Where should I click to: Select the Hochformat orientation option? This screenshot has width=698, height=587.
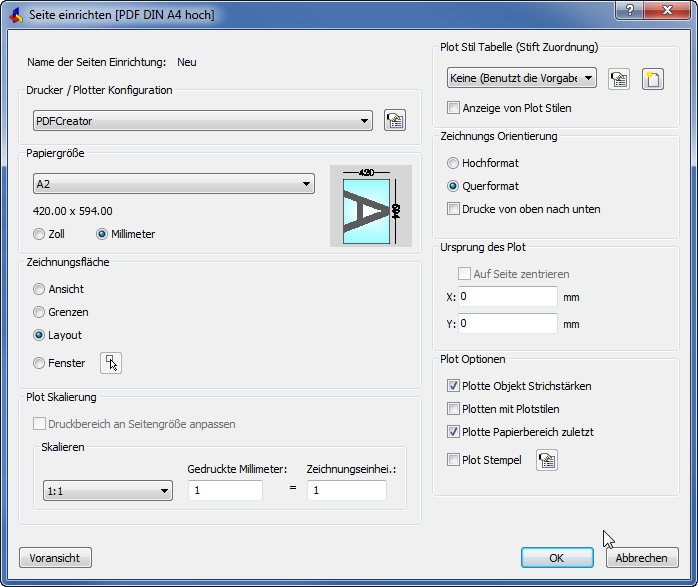(454, 163)
